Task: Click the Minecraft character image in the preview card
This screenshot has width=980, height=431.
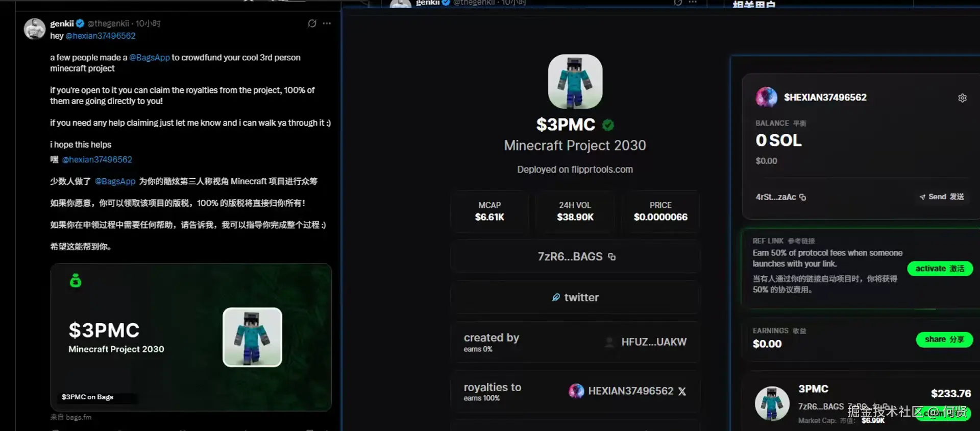Action: click(252, 337)
